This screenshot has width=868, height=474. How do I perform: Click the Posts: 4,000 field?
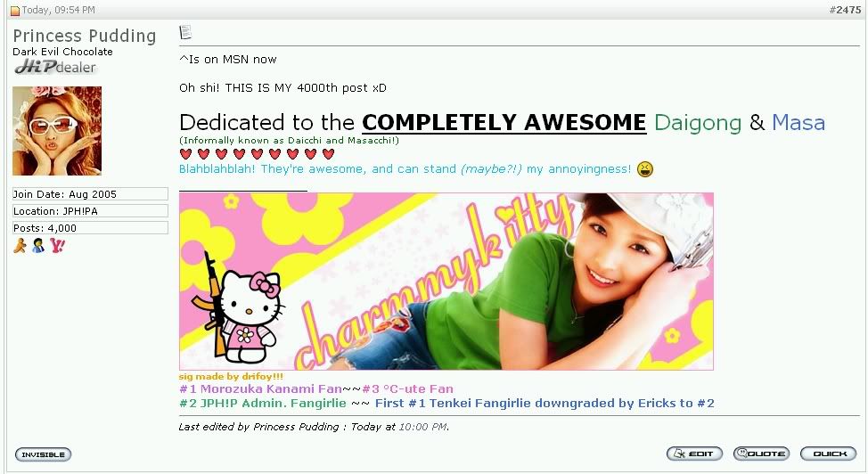90,228
